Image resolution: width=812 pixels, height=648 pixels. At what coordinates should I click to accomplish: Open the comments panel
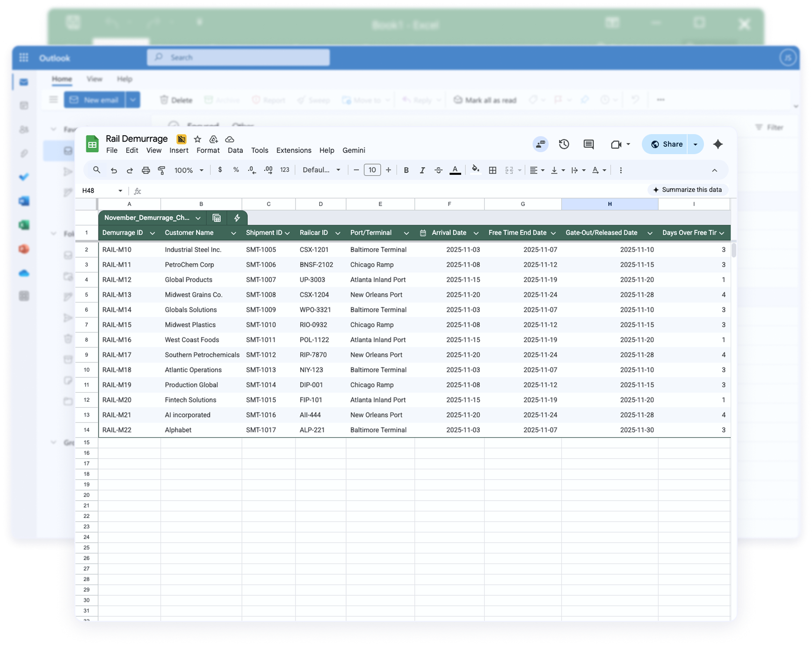pos(588,144)
